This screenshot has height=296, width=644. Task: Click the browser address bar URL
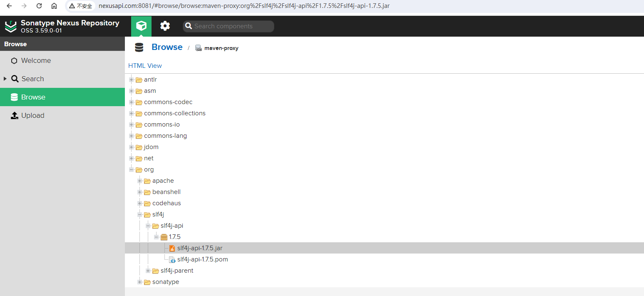coord(244,6)
